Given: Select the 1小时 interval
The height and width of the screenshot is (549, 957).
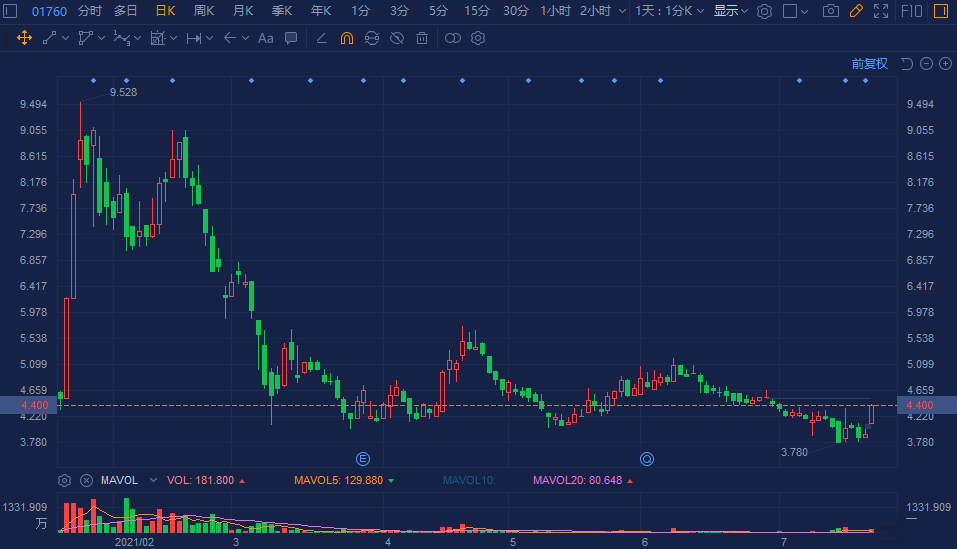Looking at the screenshot, I should point(555,11).
